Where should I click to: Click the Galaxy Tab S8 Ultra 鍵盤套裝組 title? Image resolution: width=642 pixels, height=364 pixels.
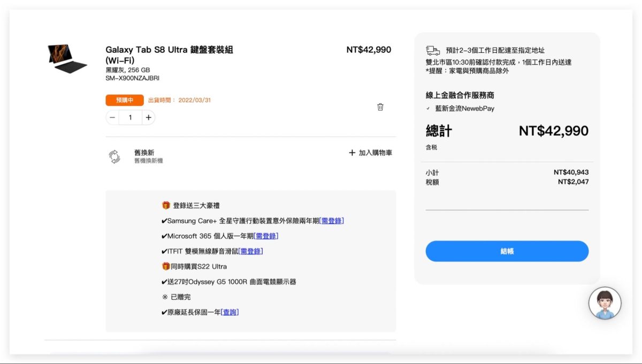(169, 55)
